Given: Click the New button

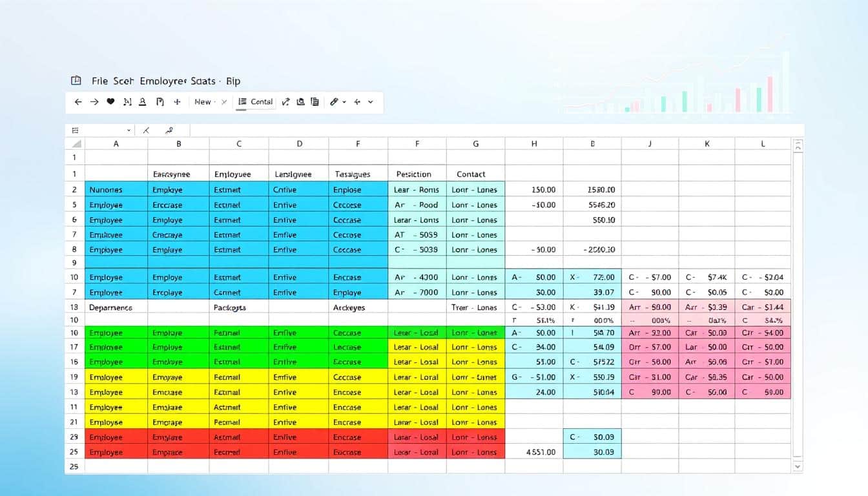Looking at the screenshot, I should (203, 102).
